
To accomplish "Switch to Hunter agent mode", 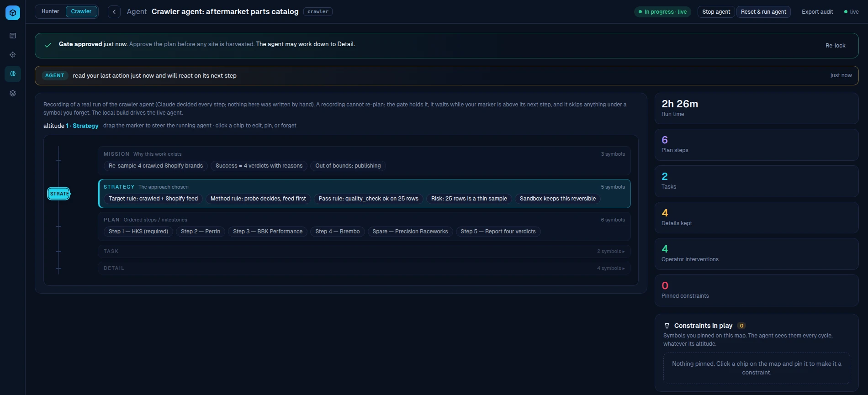I will click(50, 11).
